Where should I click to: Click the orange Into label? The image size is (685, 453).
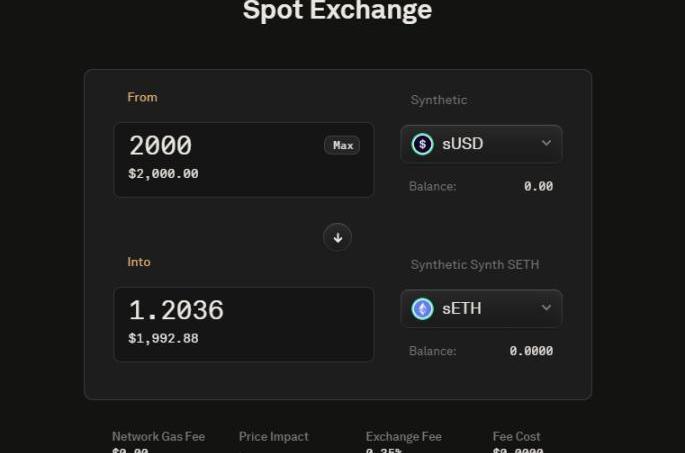click(139, 262)
